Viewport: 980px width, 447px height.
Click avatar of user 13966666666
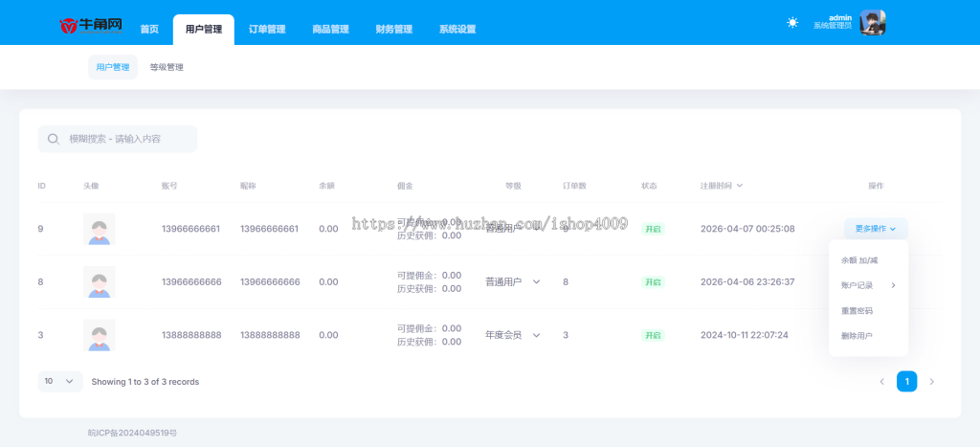click(x=100, y=282)
